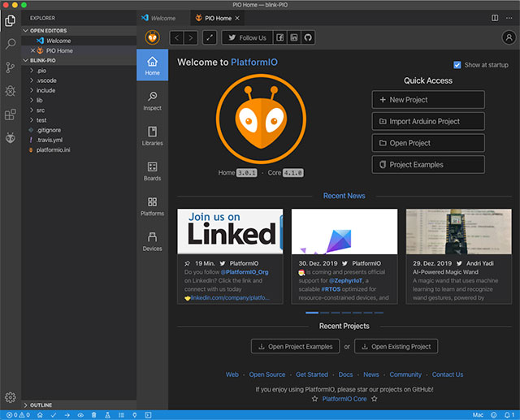Screen dimensions: 520x420
Task: Open the Extensions view icon
Action: (x=11, y=115)
